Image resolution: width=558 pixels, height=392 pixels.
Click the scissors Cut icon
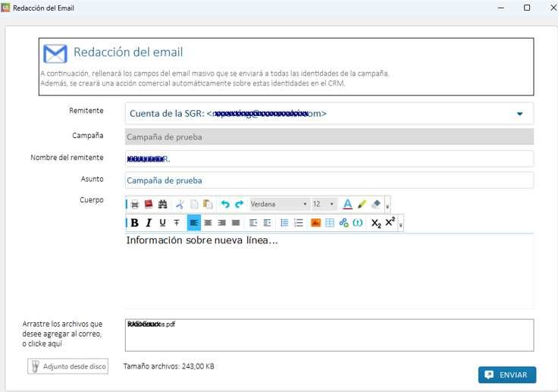(x=180, y=204)
